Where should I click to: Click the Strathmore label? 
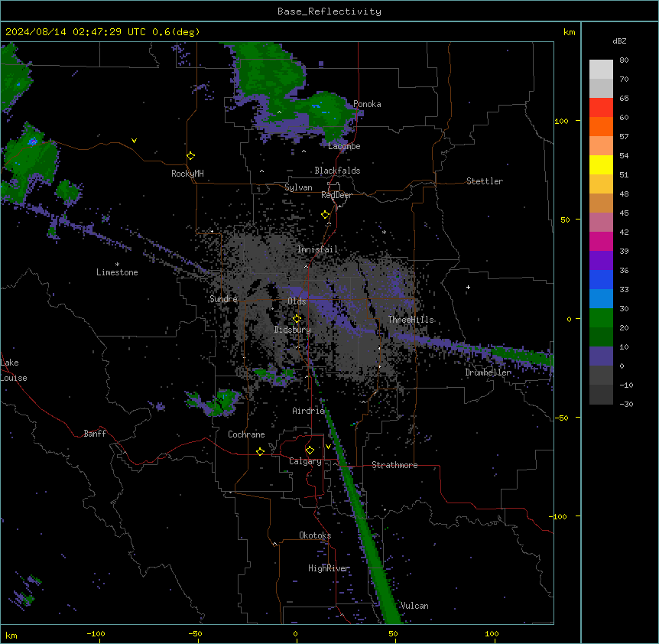click(x=394, y=465)
